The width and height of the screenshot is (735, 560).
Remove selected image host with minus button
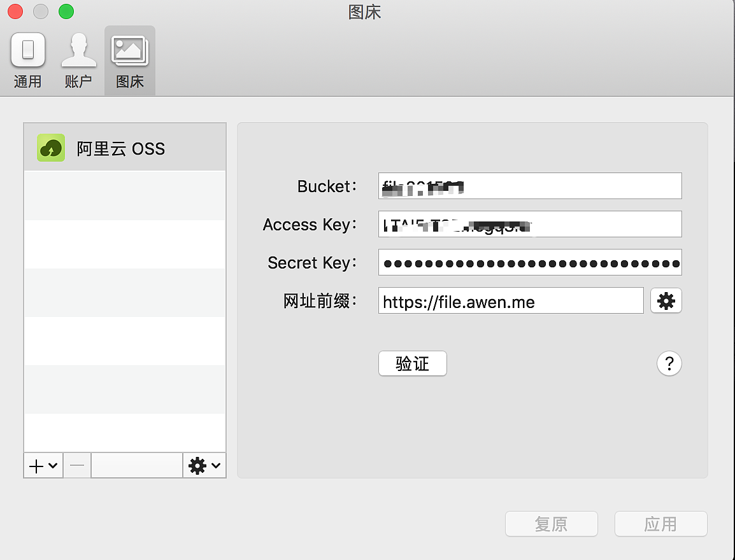(x=77, y=466)
